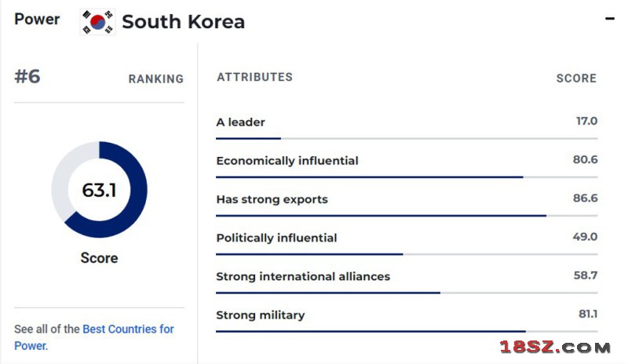This screenshot has width=628, height=364.
Task: Click the RANKING column header
Action: click(155, 79)
